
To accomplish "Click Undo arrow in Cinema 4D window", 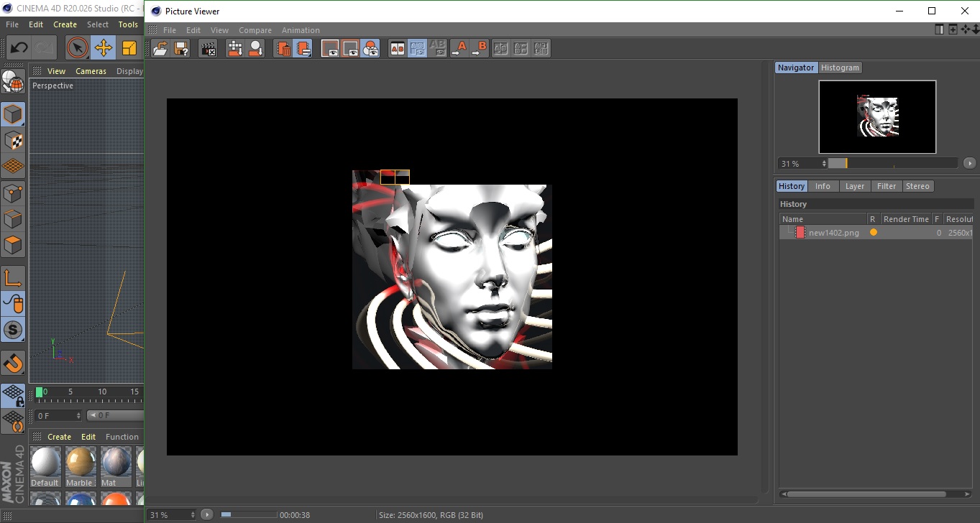I will pyautogui.click(x=19, y=48).
